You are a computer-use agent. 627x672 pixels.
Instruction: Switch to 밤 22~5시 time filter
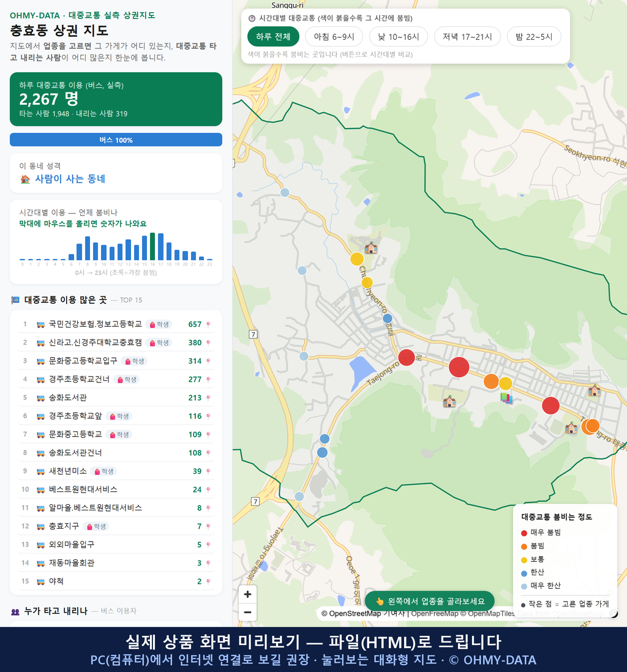(x=534, y=37)
